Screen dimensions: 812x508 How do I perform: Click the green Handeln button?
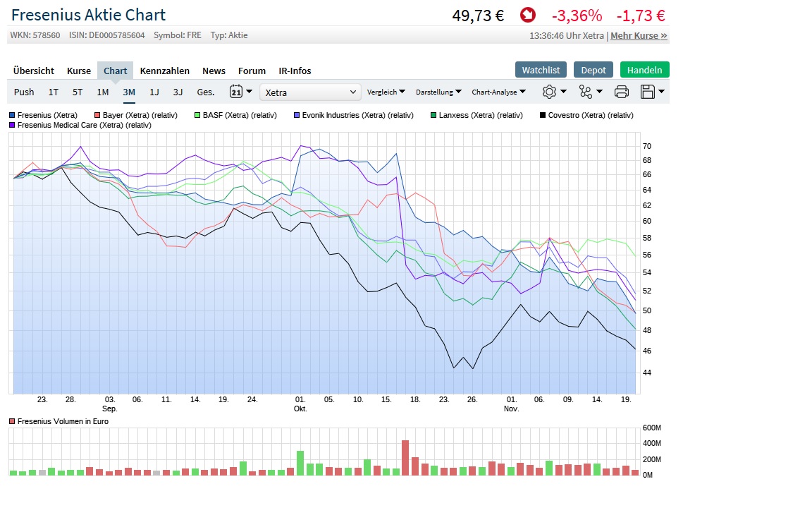(x=644, y=70)
